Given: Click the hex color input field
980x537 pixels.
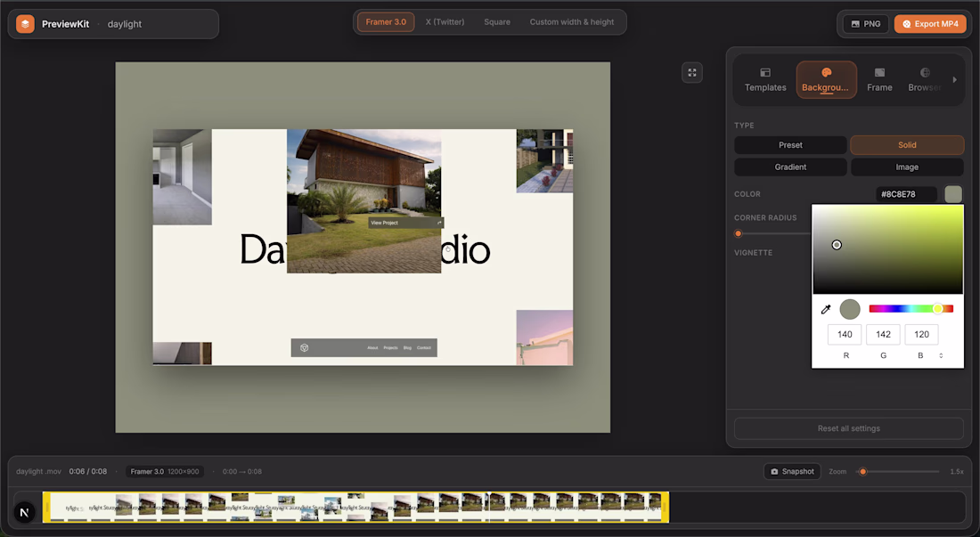Looking at the screenshot, I should click(x=906, y=194).
